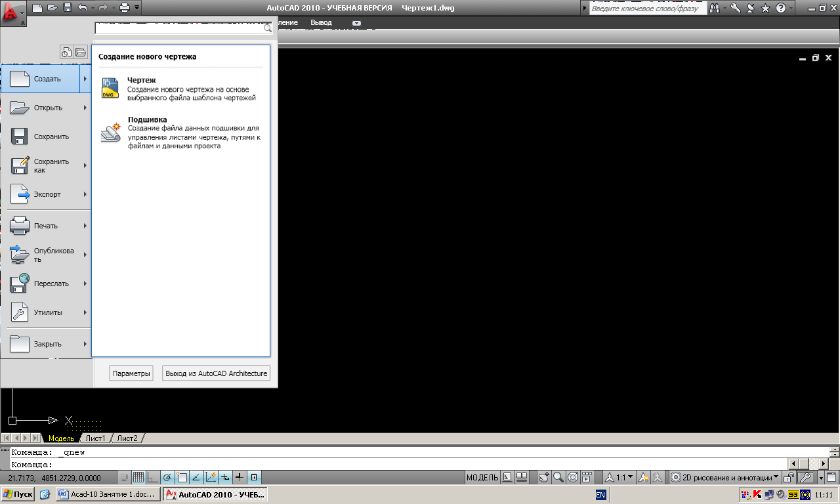This screenshot has width=840, height=504.
Task: Choose Чертеж to create a new drawing
Action: tap(180, 89)
